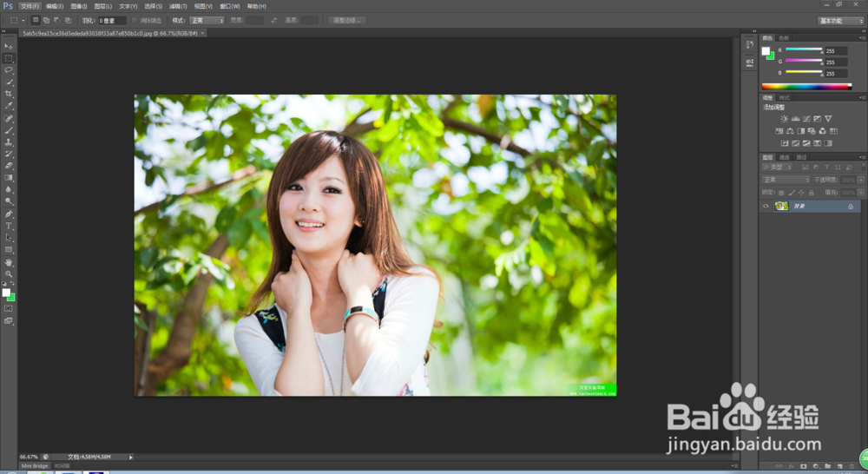Add a Curves adjustment
The width and height of the screenshot is (868, 474).
pos(806,118)
